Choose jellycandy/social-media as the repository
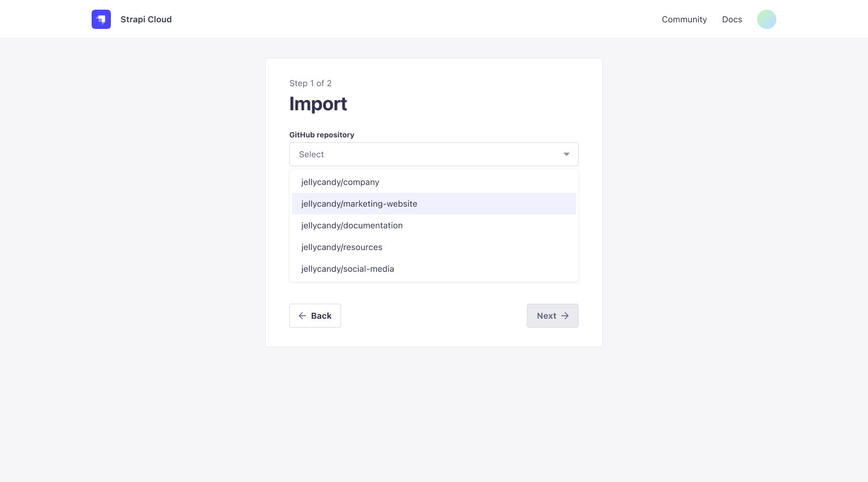The height and width of the screenshot is (482, 868). pos(348,269)
